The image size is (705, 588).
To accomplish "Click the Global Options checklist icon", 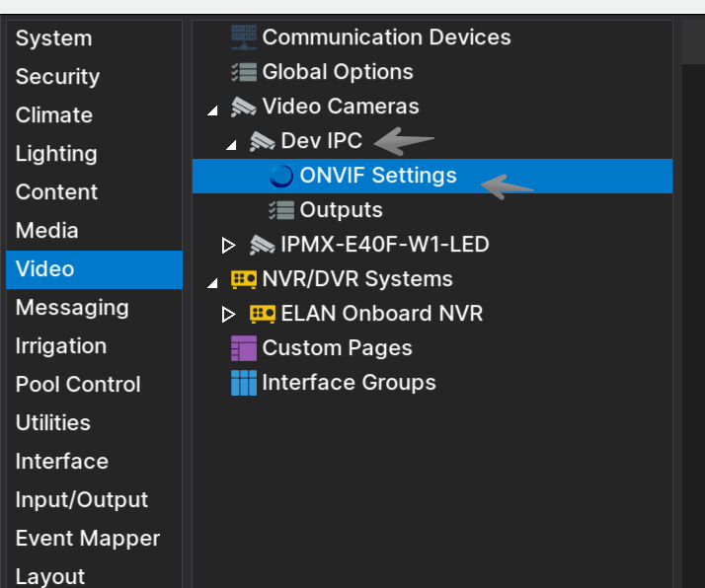I will click(x=244, y=72).
